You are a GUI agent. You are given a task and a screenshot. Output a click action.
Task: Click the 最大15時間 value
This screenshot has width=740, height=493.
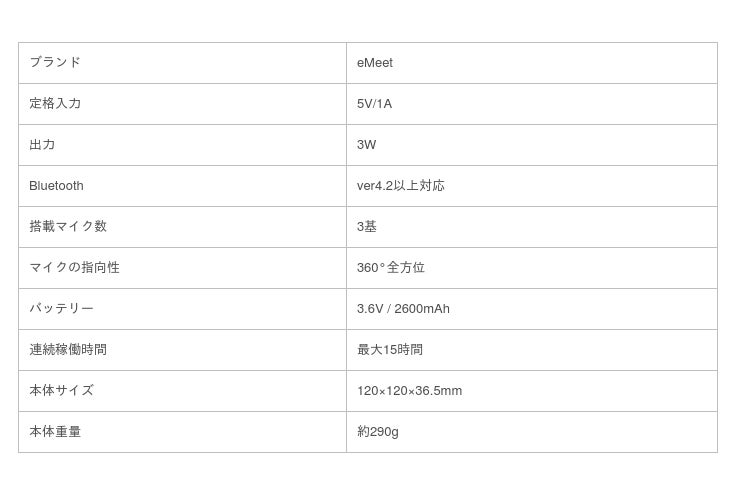tap(390, 350)
